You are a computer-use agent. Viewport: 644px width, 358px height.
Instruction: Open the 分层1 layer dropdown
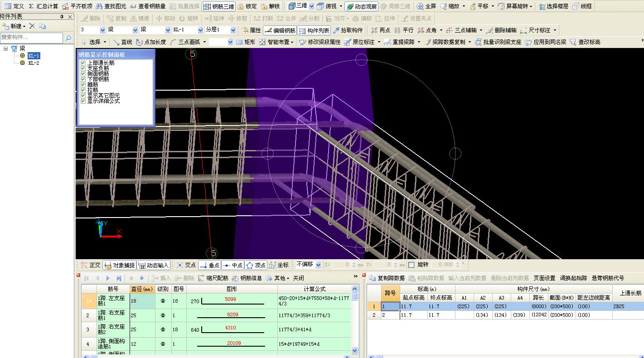233,30
